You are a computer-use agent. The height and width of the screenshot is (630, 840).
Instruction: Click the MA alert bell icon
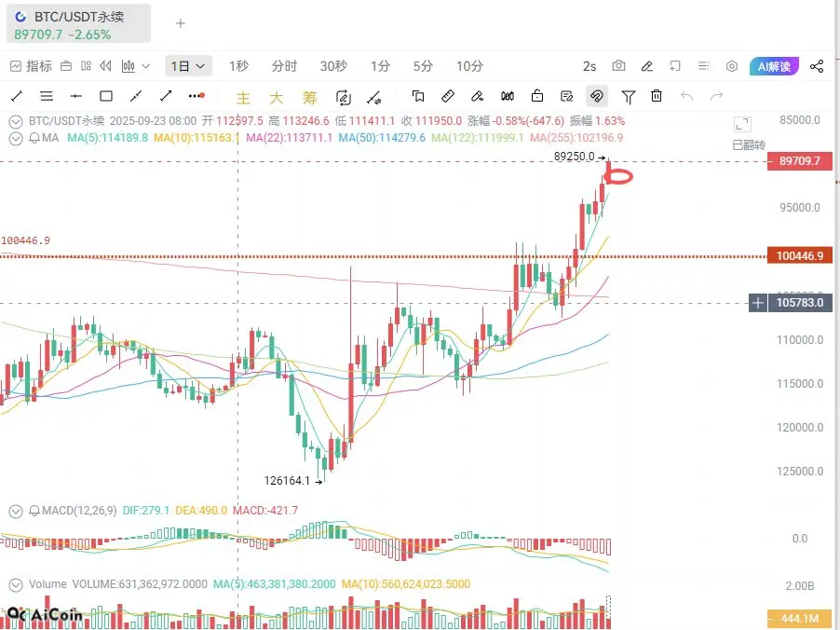click(34, 138)
